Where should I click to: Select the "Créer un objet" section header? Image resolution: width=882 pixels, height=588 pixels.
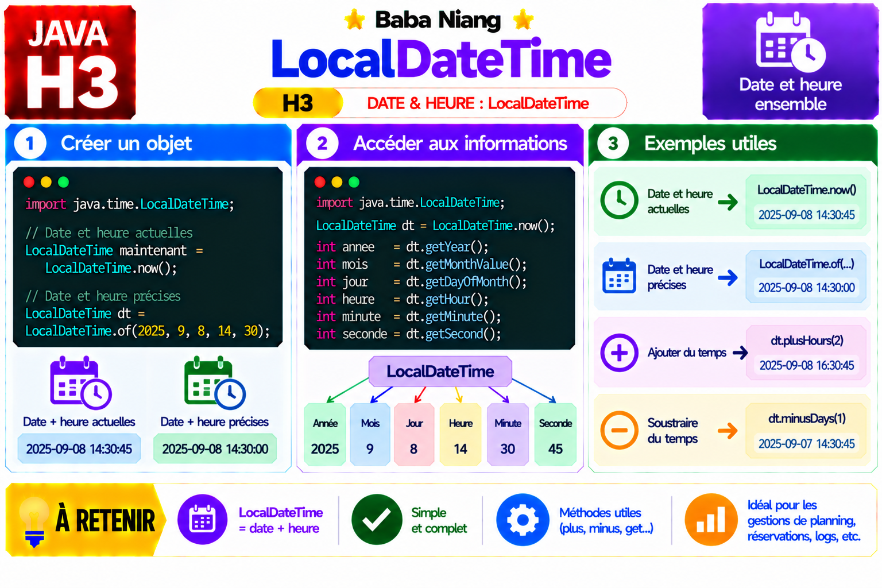point(148,144)
